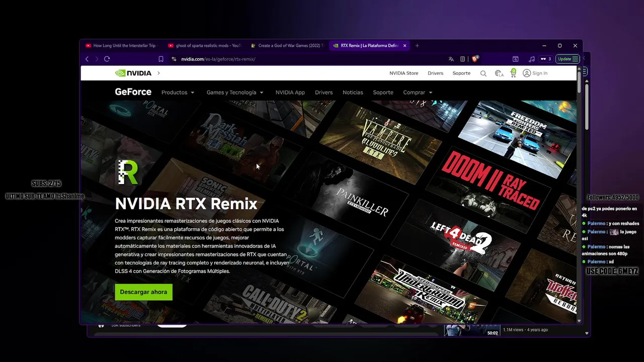The width and height of the screenshot is (644, 362).
Task: Reload the NVIDIA page
Action: tap(107, 59)
